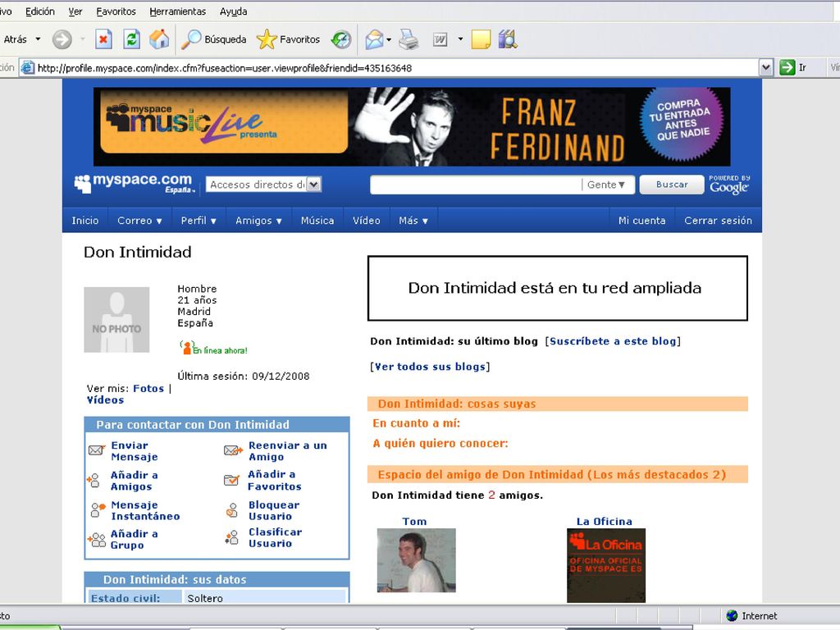Click the address bar URL field
Viewport: 840px width, 630px height.
(396, 68)
